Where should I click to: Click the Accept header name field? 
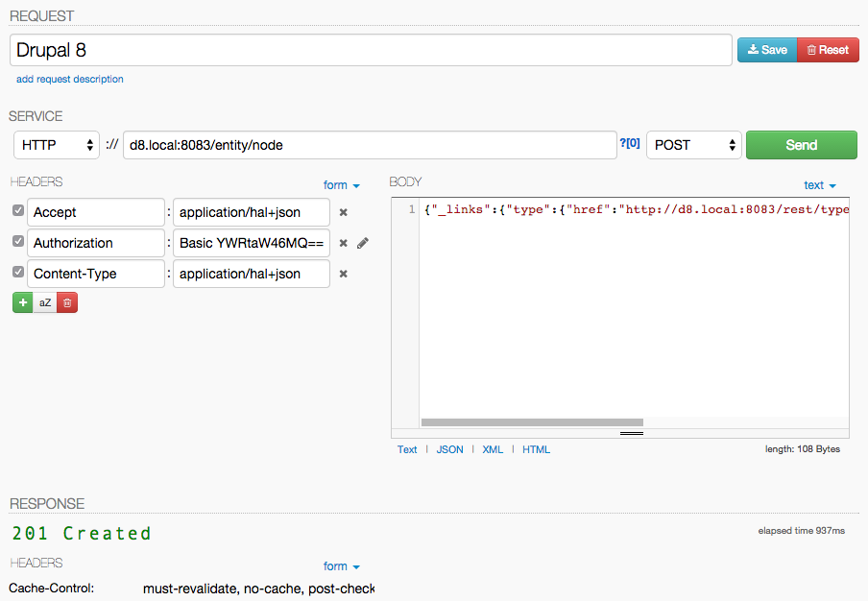[x=96, y=212]
